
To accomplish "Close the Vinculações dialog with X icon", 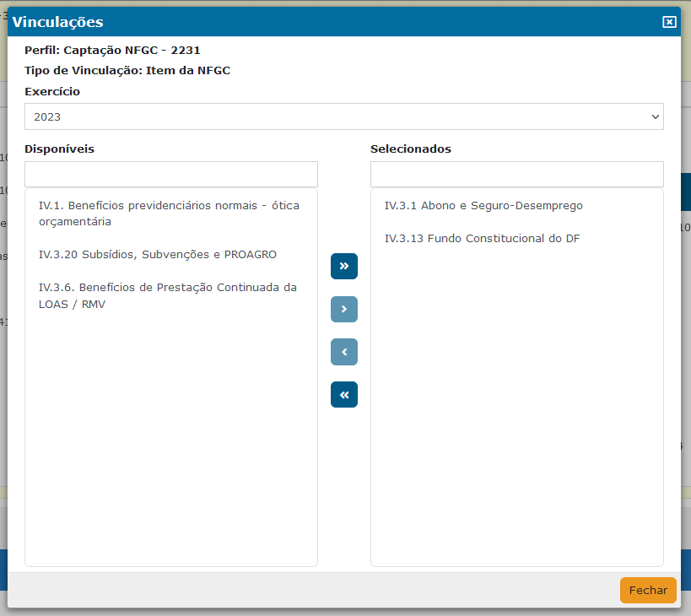I will pyautogui.click(x=669, y=22).
